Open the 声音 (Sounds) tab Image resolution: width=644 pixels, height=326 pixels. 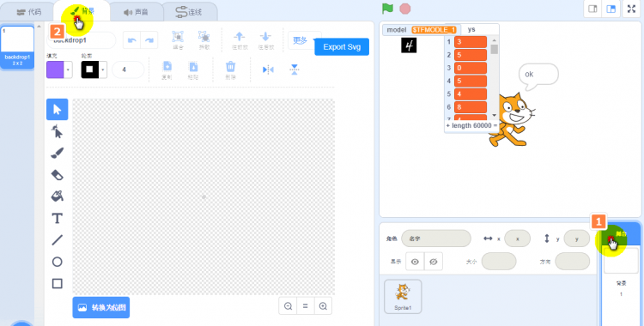136,12
